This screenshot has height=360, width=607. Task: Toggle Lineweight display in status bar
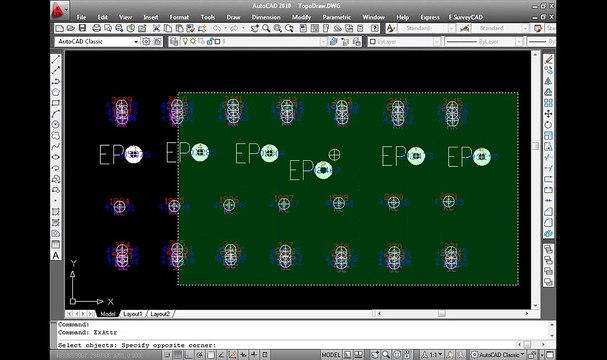(x=254, y=355)
